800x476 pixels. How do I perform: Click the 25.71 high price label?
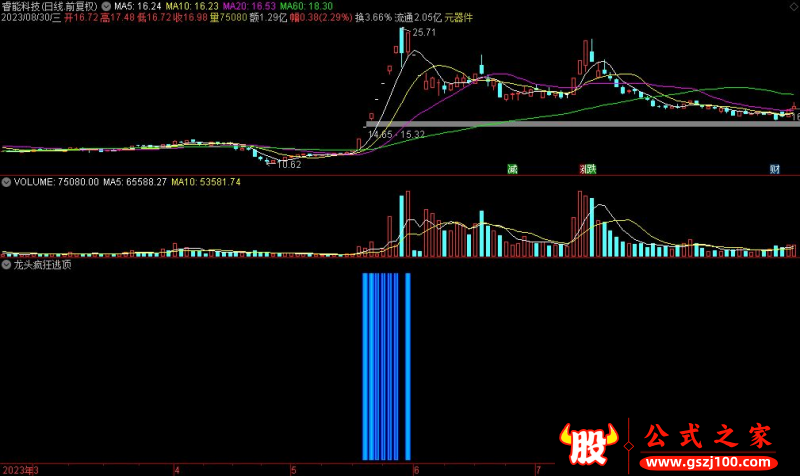point(424,33)
